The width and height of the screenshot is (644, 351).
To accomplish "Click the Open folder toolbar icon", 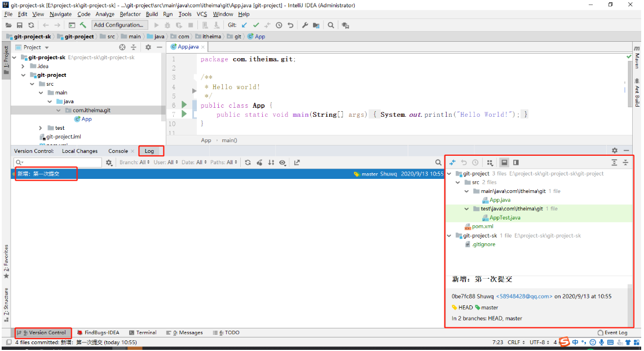I will (x=8, y=25).
